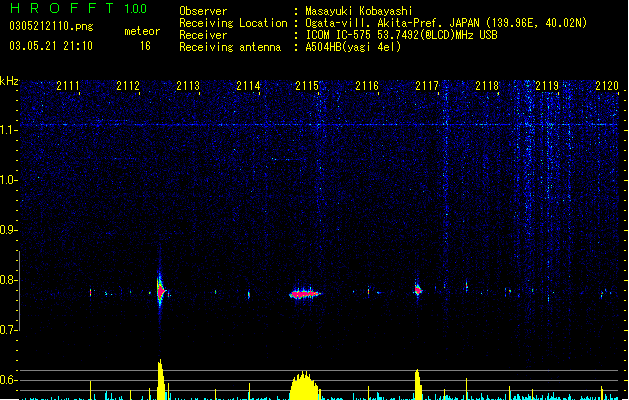The width and height of the screenshot is (629, 400).
Task: Click the 2120 time marker label
Action: tap(607, 86)
